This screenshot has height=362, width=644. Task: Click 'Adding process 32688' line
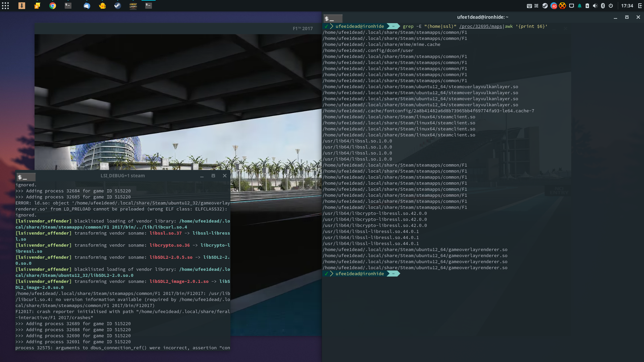(x=73, y=330)
